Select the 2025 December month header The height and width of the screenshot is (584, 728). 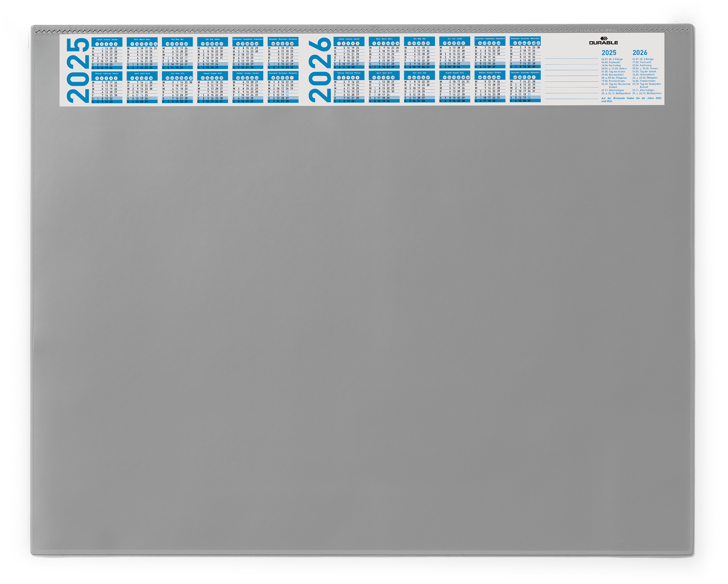pyautogui.click(x=283, y=73)
